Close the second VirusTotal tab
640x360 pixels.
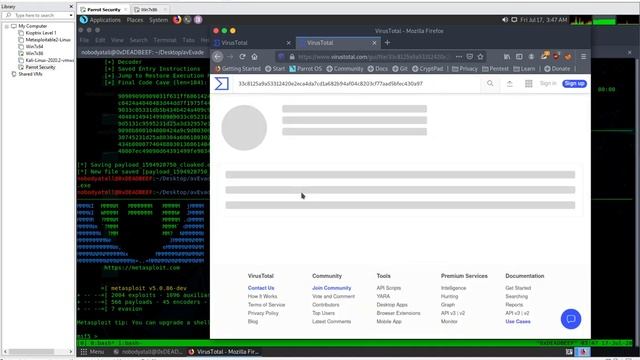point(374,42)
